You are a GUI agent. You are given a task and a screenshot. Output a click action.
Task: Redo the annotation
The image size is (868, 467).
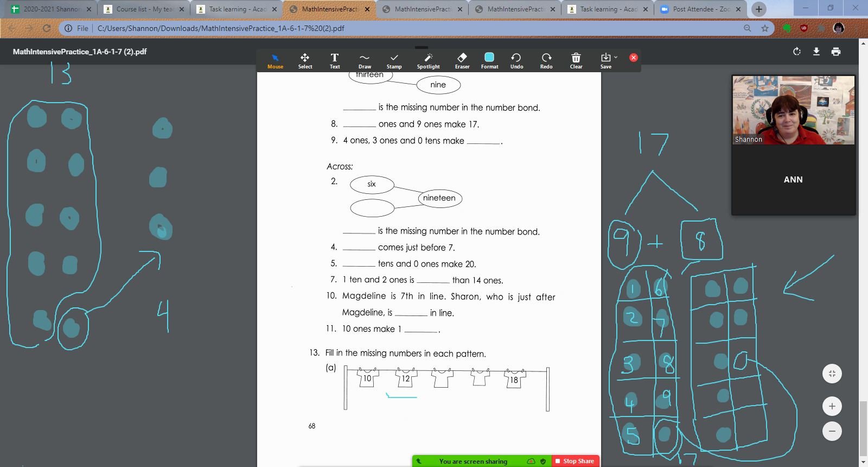[546, 60]
